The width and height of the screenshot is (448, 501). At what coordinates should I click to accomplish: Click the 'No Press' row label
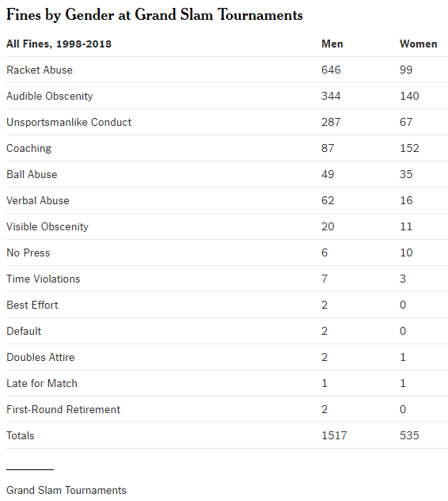click(28, 253)
